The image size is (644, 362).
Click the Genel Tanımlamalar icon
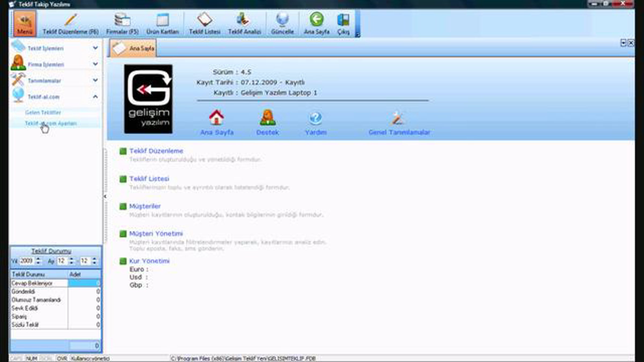click(x=398, y=118)
